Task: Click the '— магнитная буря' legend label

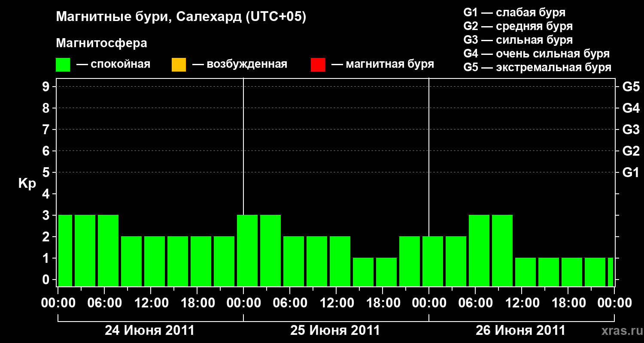Action: tap(383, 64)
